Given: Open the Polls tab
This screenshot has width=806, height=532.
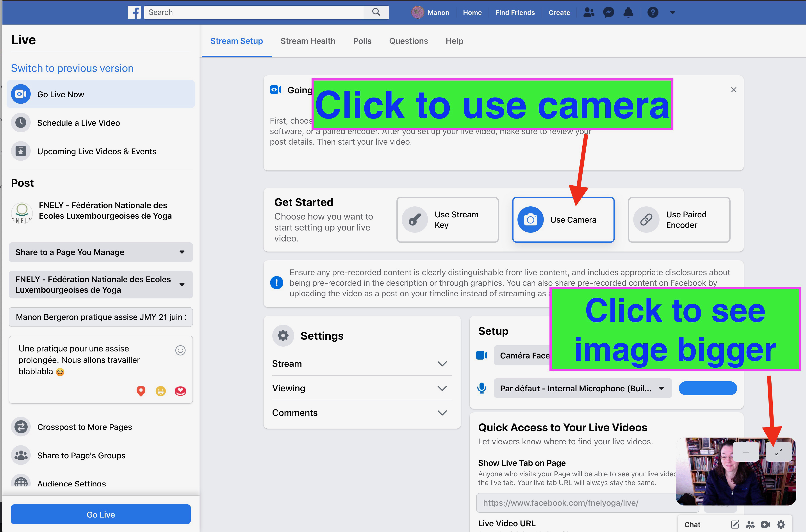Looking at the screenshot, I should click(x=362, y=41).
